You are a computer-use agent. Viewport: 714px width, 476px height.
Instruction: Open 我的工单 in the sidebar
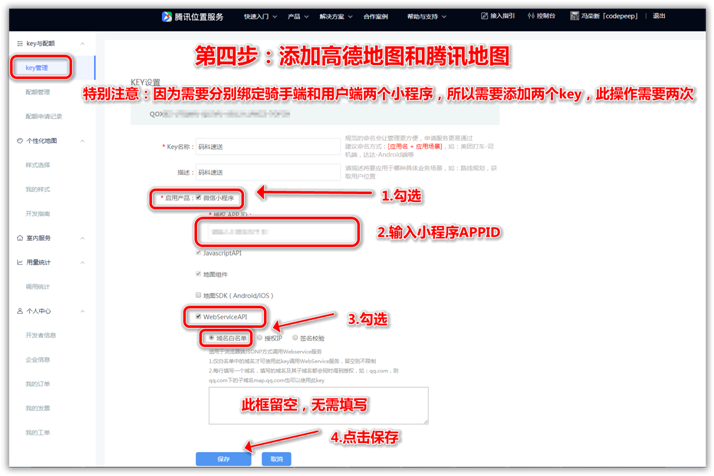pos(38,433)
